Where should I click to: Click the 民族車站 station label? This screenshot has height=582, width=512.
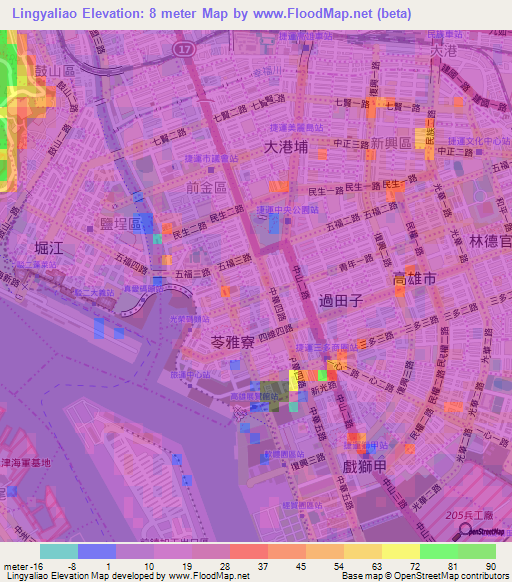tap(445, 35)
